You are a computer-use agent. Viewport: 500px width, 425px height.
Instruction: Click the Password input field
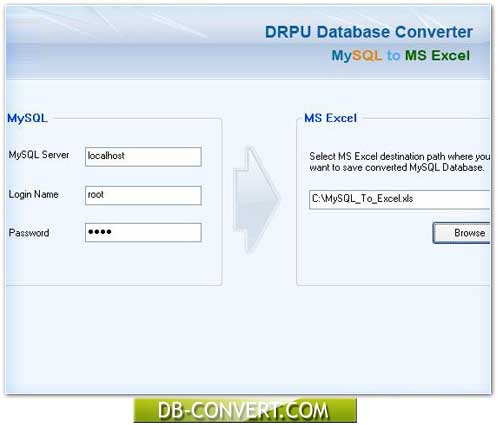pos(143,232)
